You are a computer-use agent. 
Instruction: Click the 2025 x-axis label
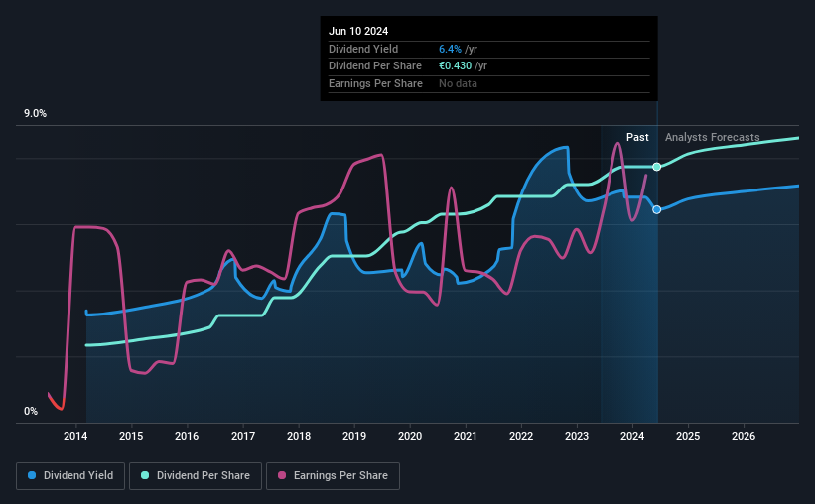[688, 436]
